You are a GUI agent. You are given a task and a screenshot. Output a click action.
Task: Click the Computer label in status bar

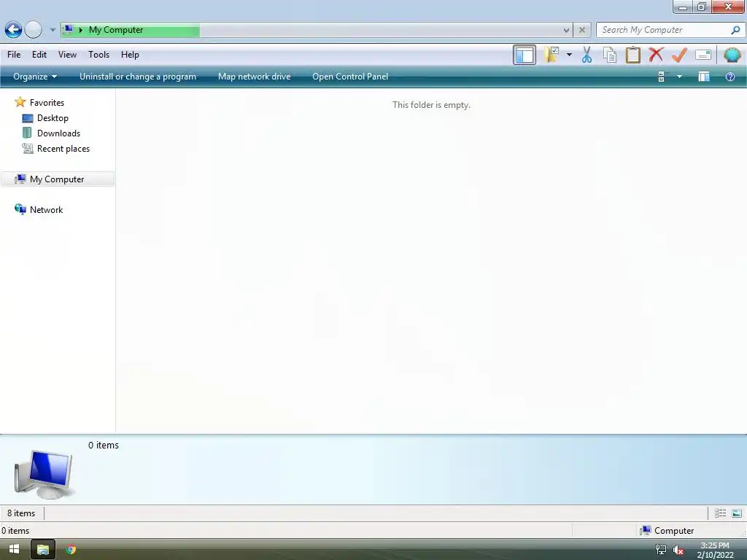[x=673, y=531]
